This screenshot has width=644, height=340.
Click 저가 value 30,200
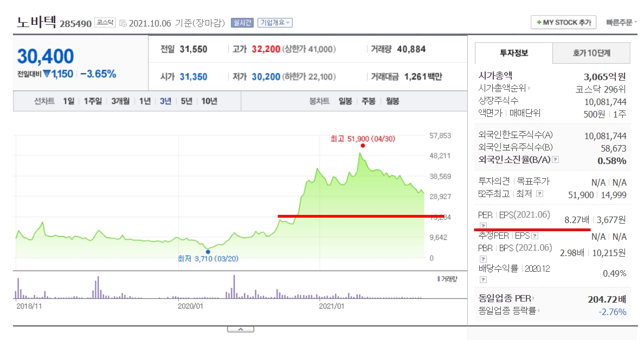click(266, 77)
